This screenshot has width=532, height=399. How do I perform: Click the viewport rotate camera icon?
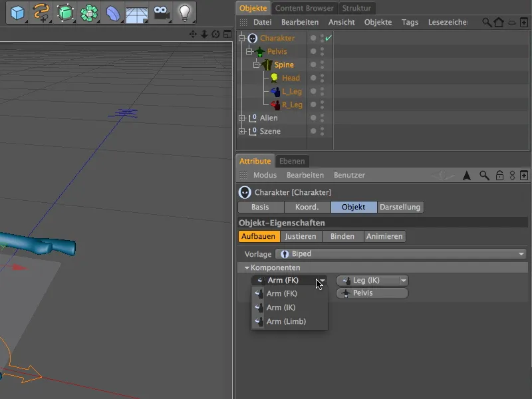click(x=215, y=34)
